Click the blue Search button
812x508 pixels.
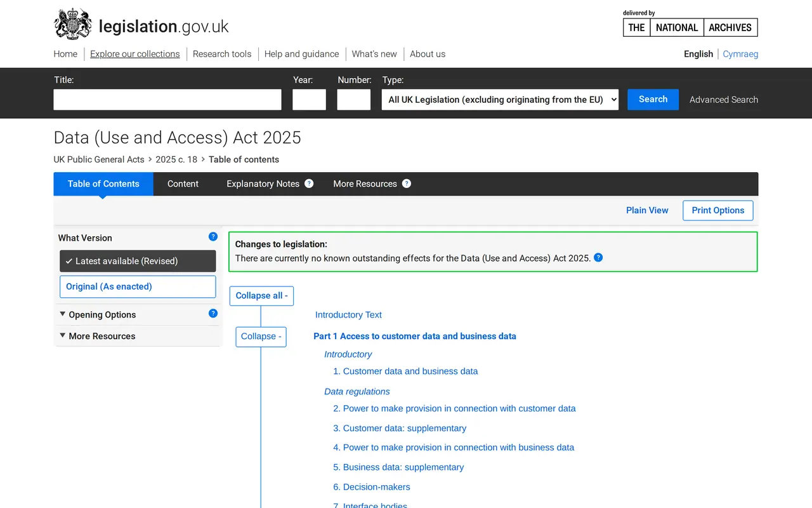tap(653, 100)
